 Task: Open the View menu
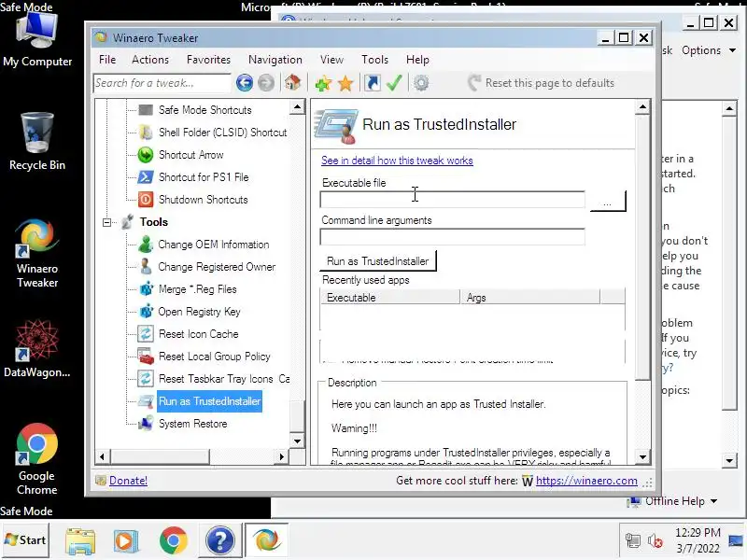pos(331,60)
